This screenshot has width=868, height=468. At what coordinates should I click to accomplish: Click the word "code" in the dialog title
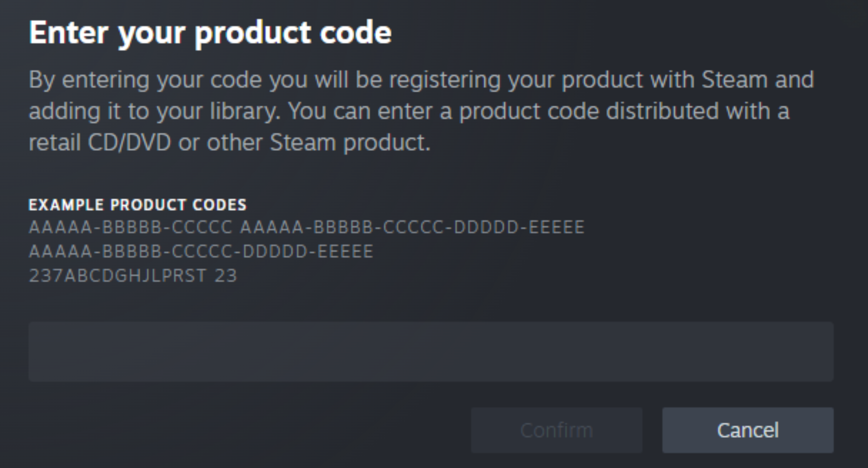pyautogui.click(x=356, y=32)
